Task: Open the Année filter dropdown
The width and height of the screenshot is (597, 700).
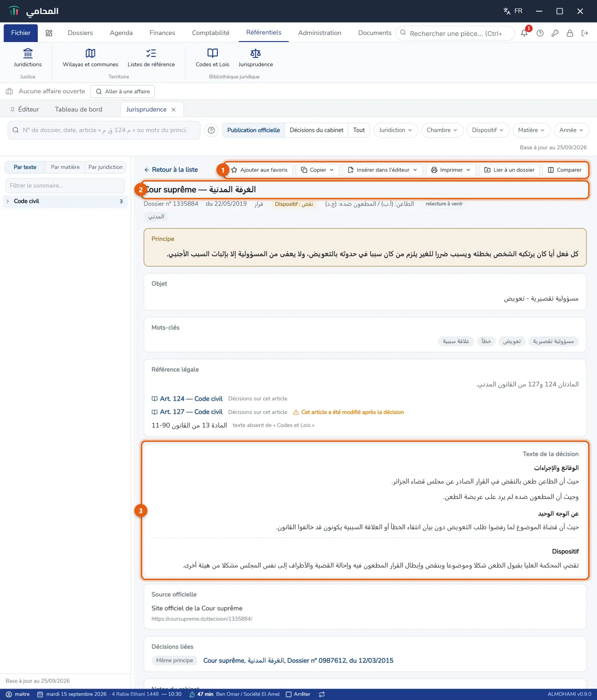Action: (571, 130)
